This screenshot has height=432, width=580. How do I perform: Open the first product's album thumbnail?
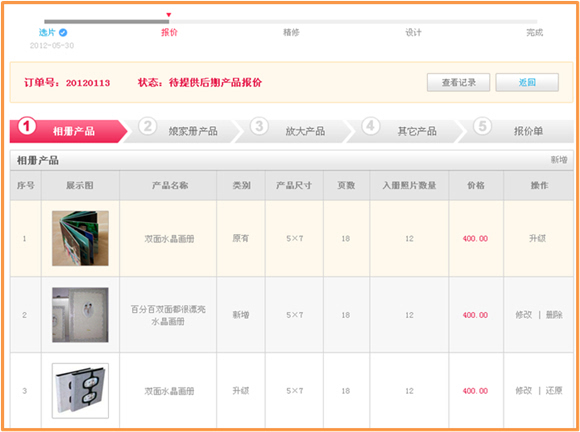point(80,238)
